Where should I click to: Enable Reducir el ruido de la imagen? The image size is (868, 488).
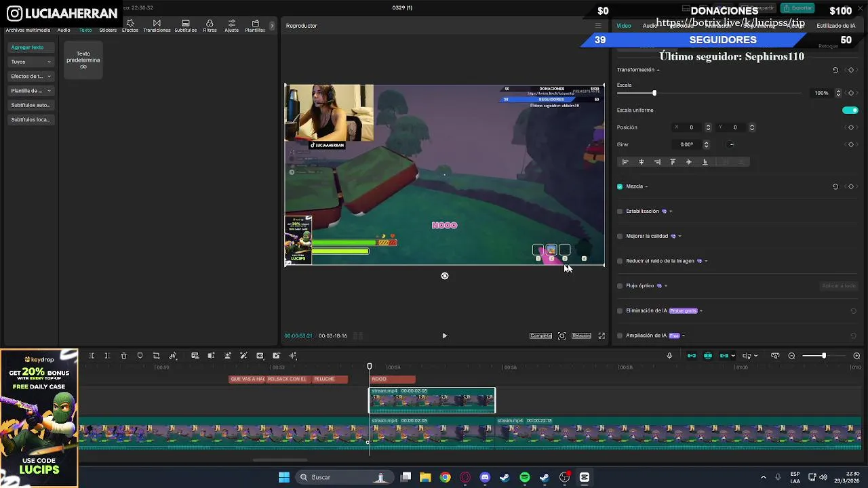point(620,261)
